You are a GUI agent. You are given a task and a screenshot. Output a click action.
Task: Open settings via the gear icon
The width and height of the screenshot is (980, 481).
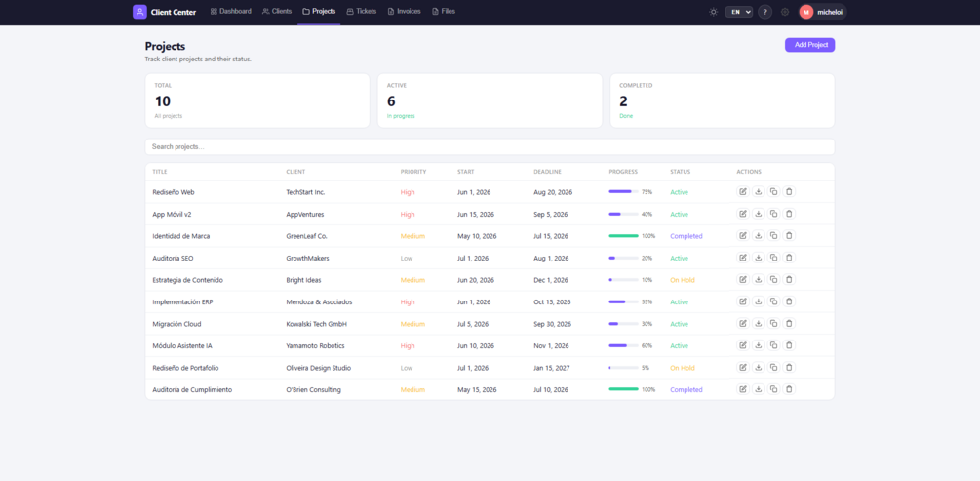coord(785,12)
